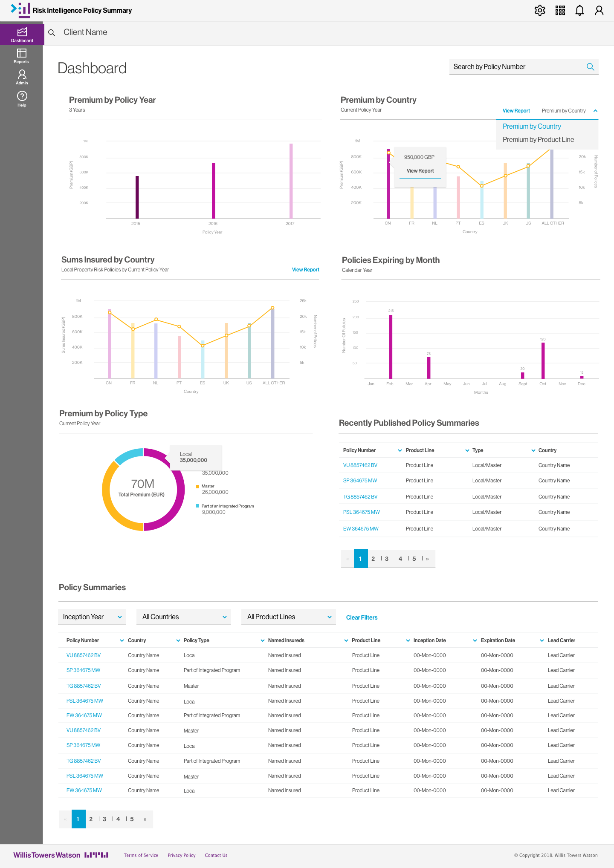Click the Part of an Integrated Program legend swatch
The width and height of the screenshot is (614, 868).
pos(197,506)
